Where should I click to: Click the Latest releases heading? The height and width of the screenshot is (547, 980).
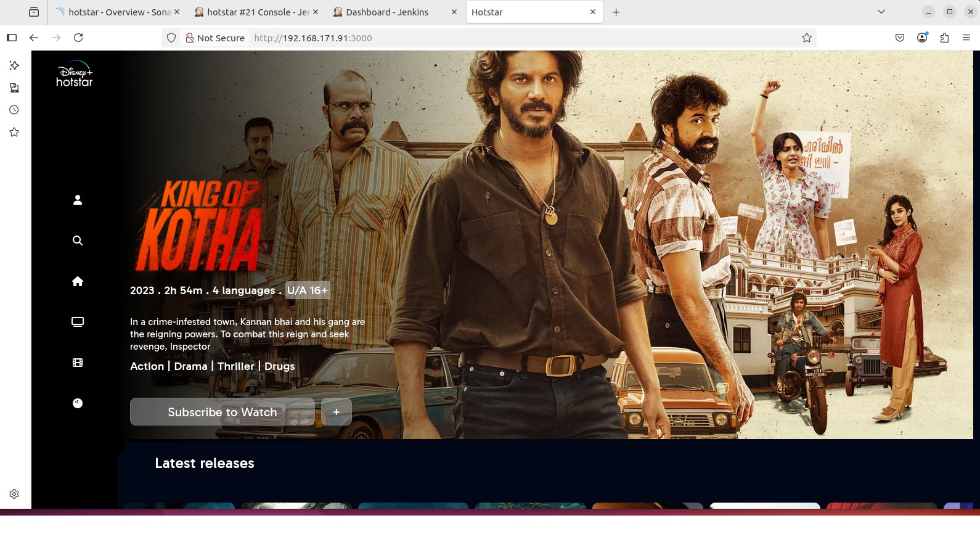point(205,463)
